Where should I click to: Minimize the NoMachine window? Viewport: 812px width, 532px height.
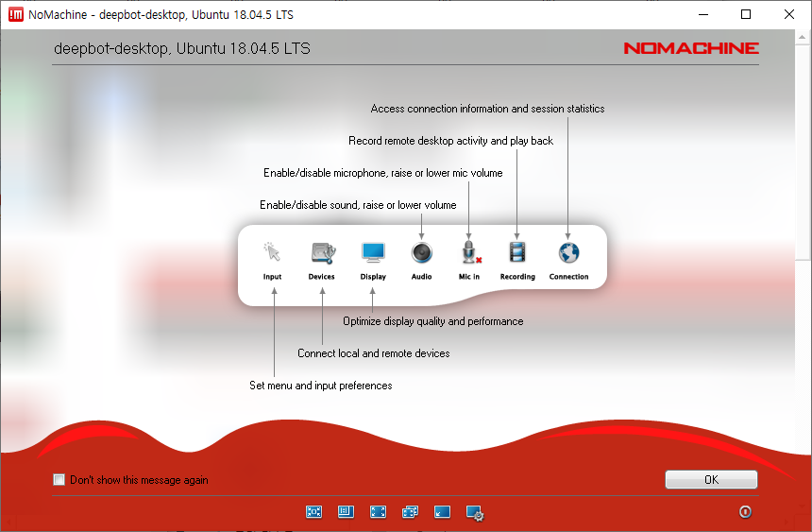(x=703, y=14)
